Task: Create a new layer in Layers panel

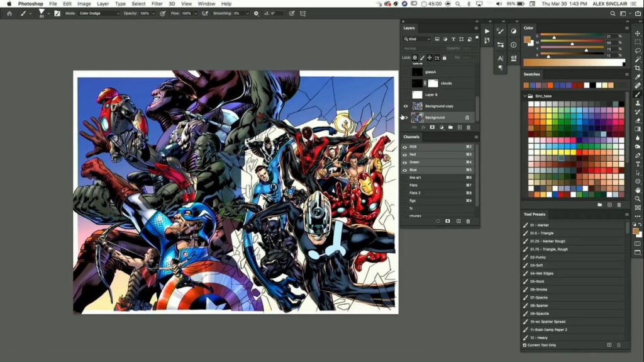Action: (x=460, y=128)
